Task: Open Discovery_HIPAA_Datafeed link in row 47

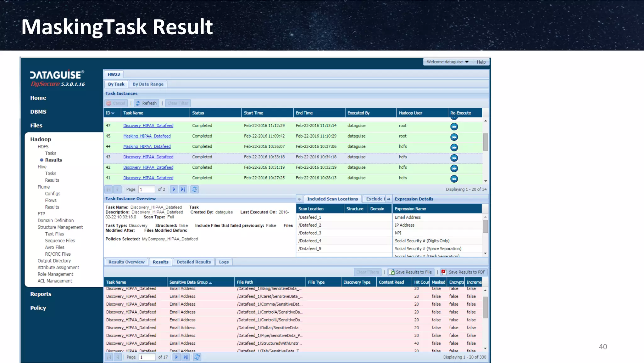Action: coord(148,126)
